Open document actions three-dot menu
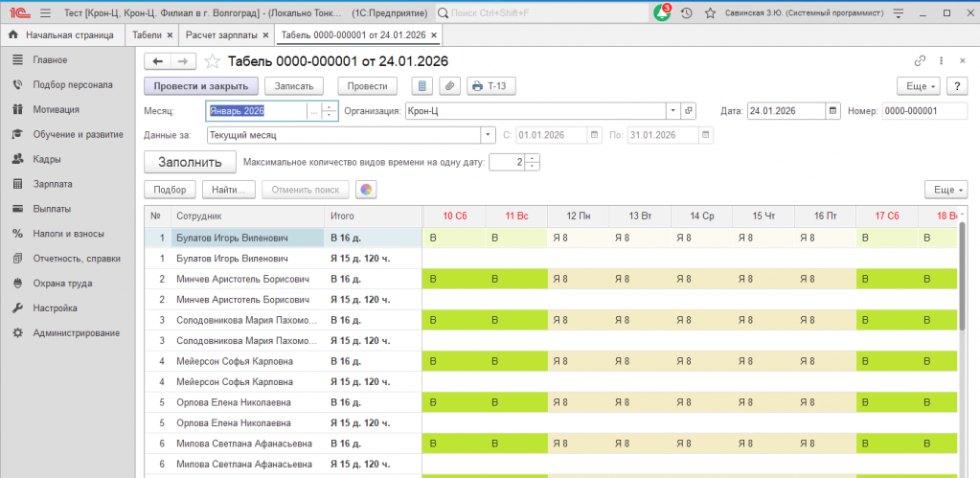980x478 pixels. click(x=942, y=61)
